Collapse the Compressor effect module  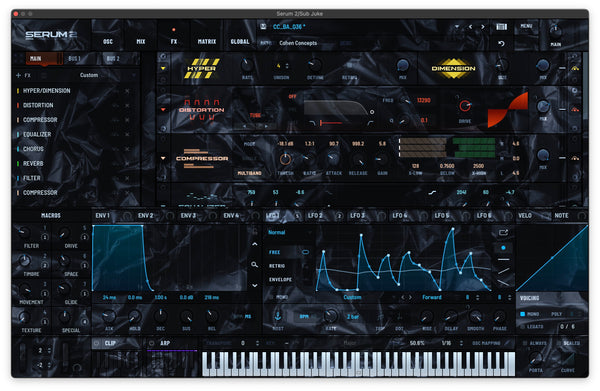pyautogui.click(x=163, y=158)
